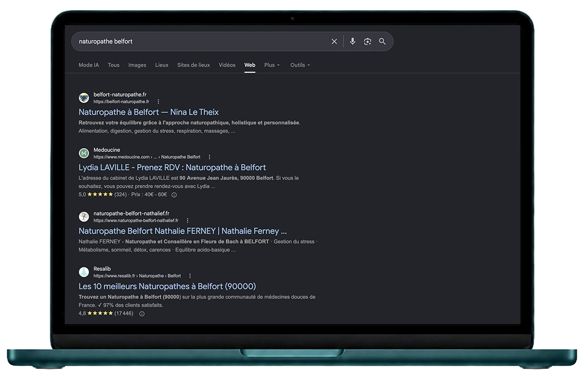Open Naturopathe à Belfort — Nina Le Theix

point(148,112)
